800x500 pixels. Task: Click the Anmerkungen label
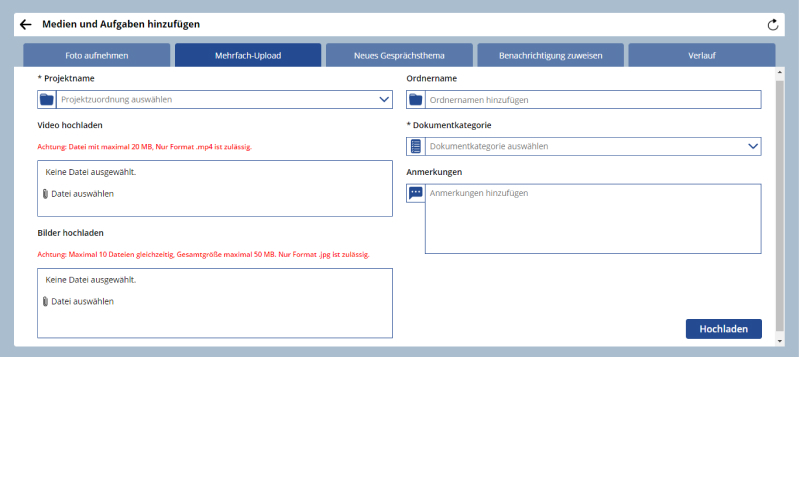[434, 172]
